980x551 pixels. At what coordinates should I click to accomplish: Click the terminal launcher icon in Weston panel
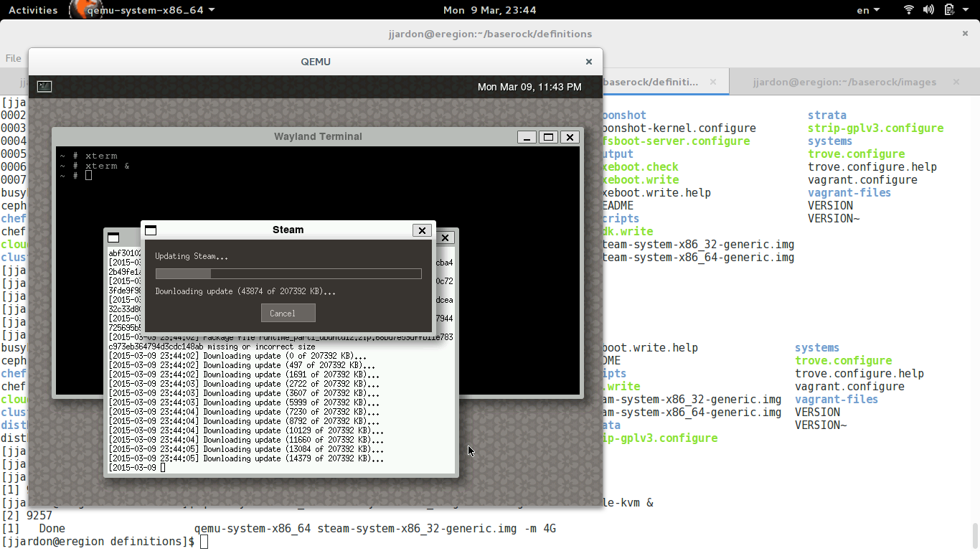click(44, 87)
